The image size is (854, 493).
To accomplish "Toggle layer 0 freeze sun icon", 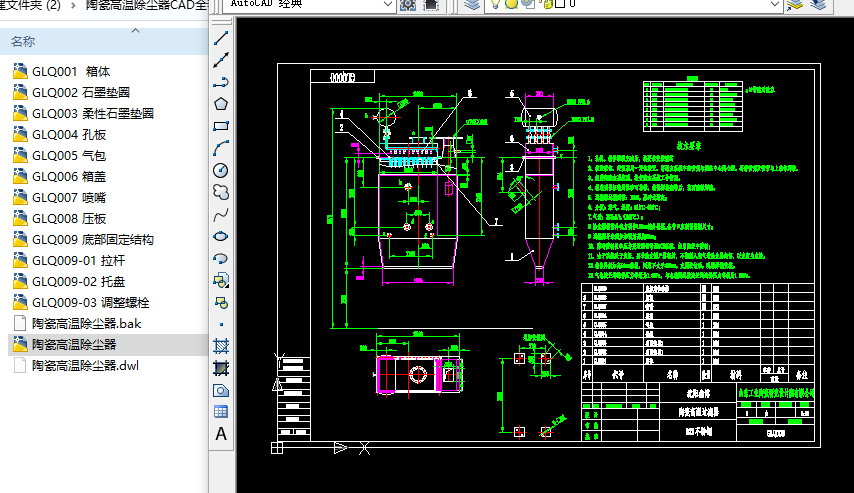I will click(x=511, y=4).
